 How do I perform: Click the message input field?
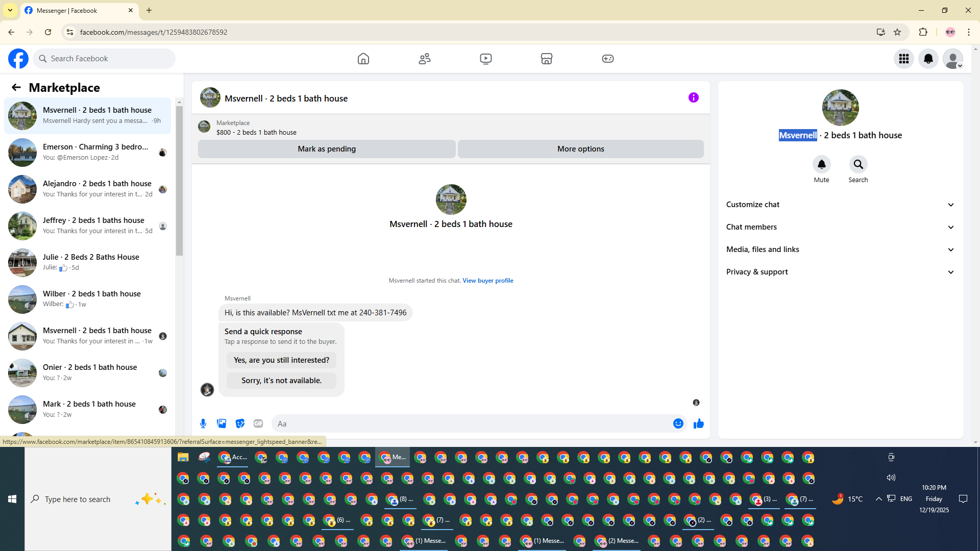(470, 423)
